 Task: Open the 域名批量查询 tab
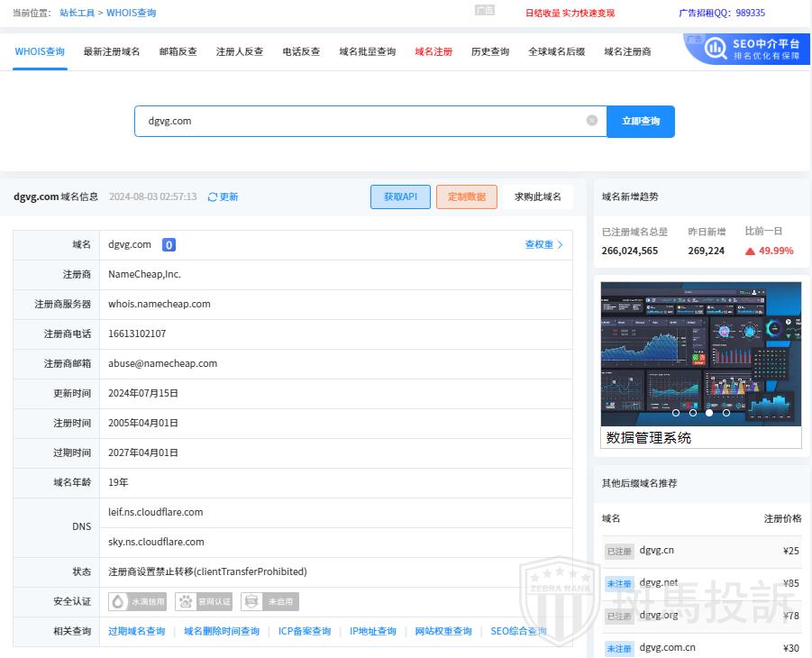tap(367, 52)
